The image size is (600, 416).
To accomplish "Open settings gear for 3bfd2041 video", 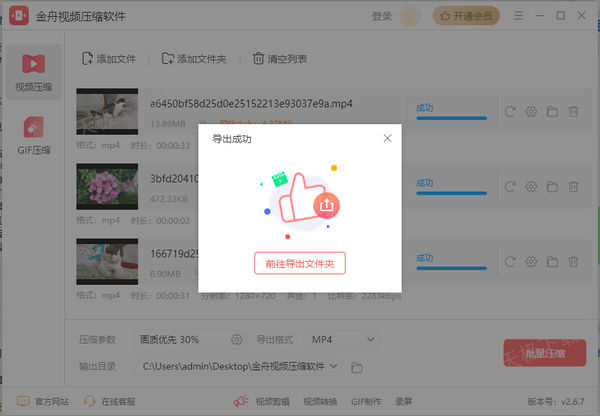I will point(531,187).
